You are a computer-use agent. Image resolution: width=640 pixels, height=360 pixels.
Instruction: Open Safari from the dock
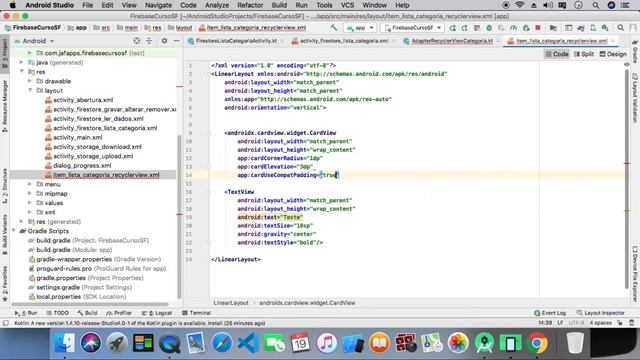click(x=222, y=343)
